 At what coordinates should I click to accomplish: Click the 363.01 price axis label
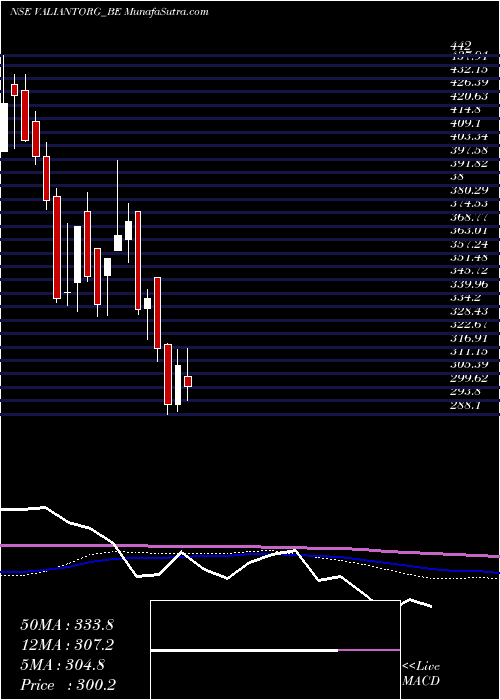coord(469,230)
